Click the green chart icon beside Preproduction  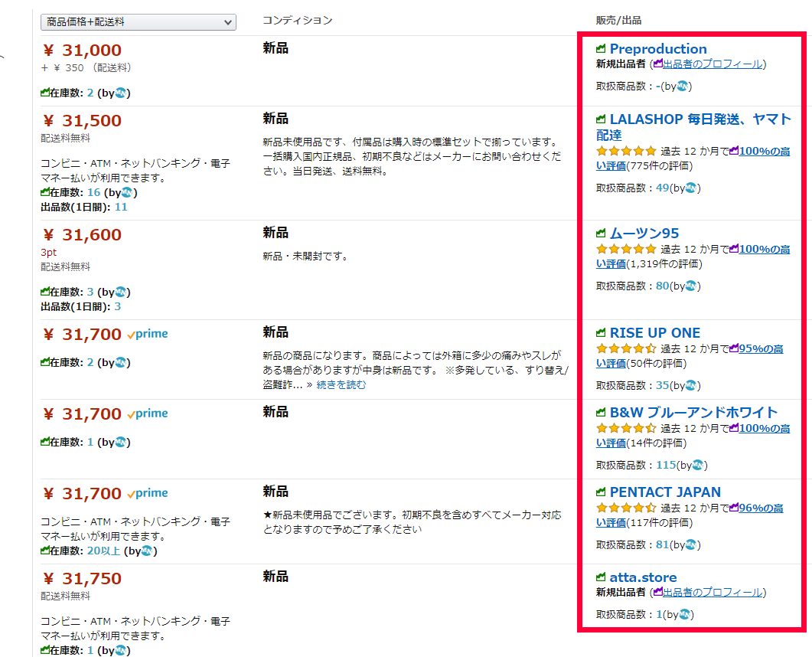tap(601, 49)
